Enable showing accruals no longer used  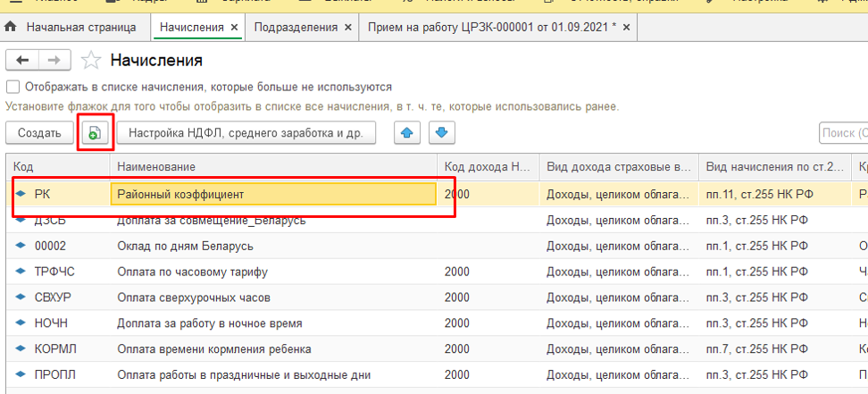coord(13,87)
